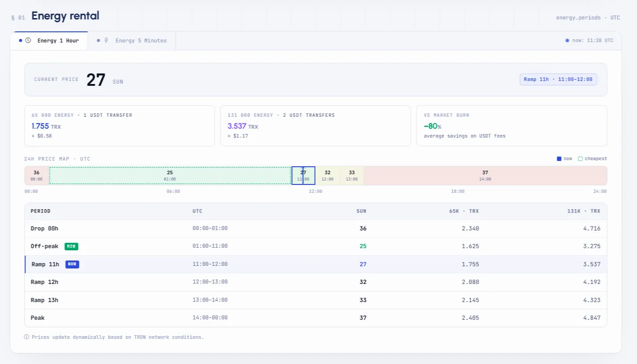Select the 32 segment at 12:00 in price map
The width and height of the screenshot is (637, 364).
tap(327, 176)
